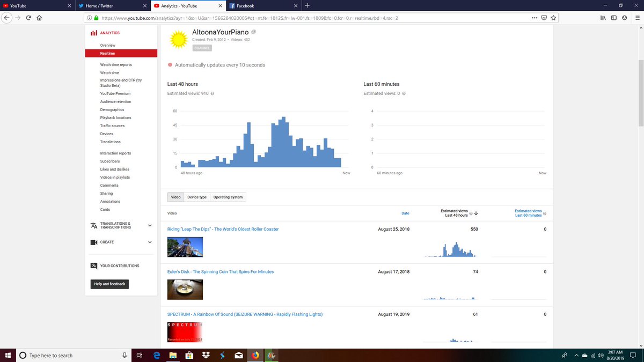Open Riding "Leap The Dips" video link
The height and width of the screenshot is (362, 644).
[x=223, y=229]
